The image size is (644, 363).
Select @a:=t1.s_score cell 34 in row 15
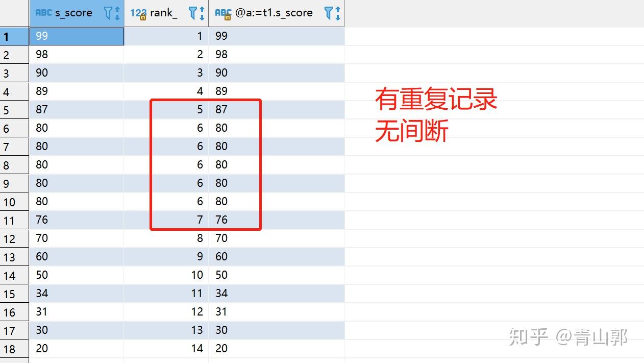tap(277, 294)
